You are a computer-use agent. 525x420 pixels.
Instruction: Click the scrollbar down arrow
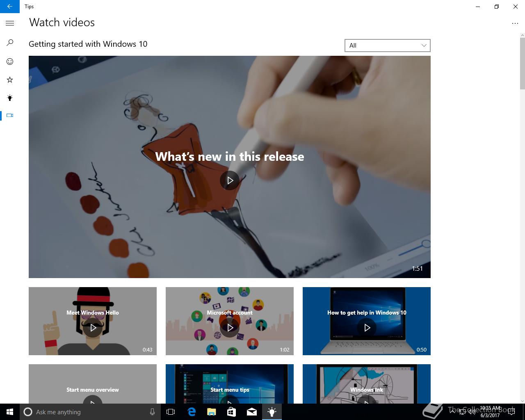click(x=523, y=401)
